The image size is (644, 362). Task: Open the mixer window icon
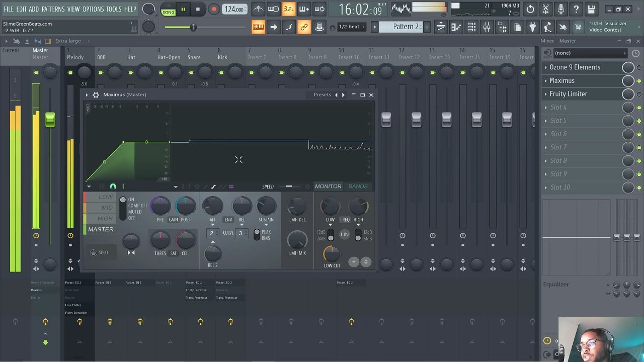pos(487,27)
